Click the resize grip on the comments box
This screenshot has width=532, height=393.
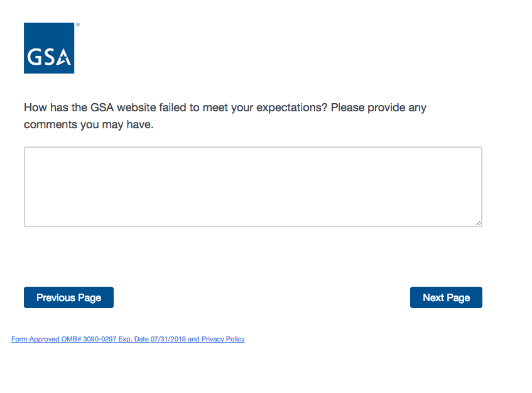point(478,222)
